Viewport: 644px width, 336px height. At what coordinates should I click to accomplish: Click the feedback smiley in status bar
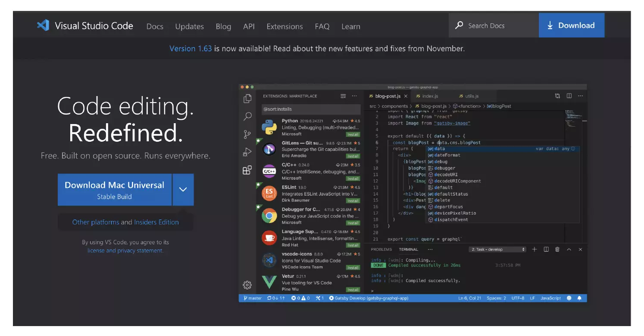569,298
